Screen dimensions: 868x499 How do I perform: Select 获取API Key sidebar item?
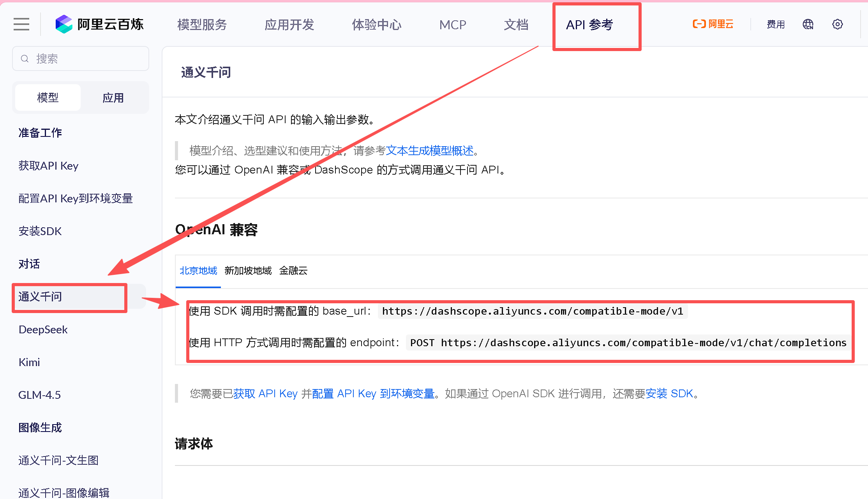48,166
